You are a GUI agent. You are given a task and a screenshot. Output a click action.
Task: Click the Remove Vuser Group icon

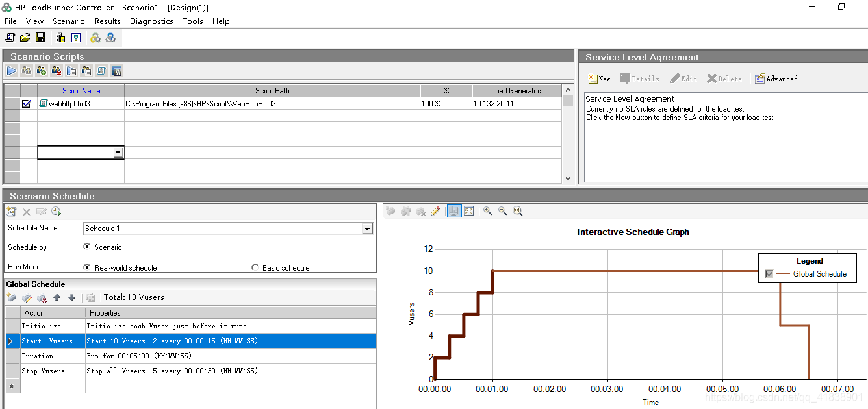(57, 71)
